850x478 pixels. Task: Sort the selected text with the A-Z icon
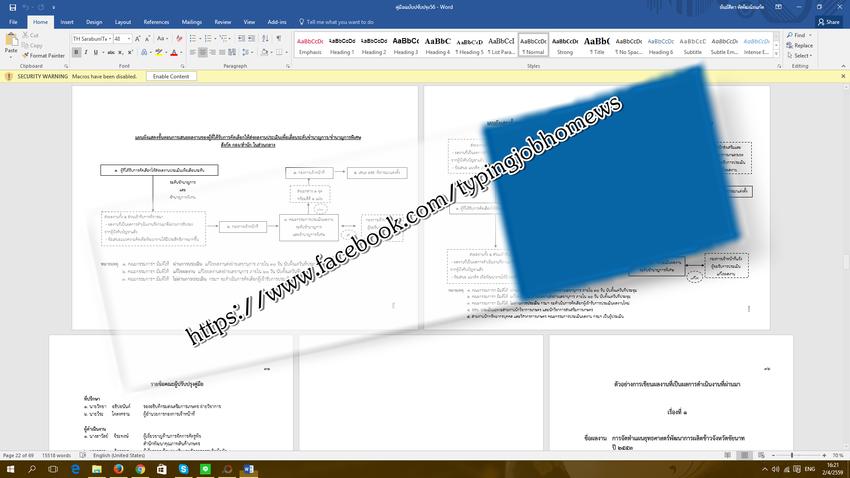pyautogui.click(x=265, y=38)
